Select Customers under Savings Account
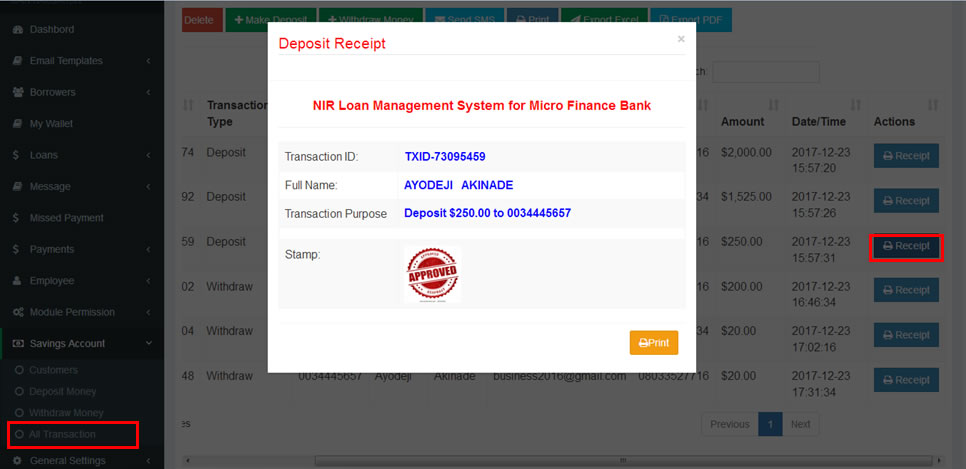The image size is (966, 469). tap(54, 370)
